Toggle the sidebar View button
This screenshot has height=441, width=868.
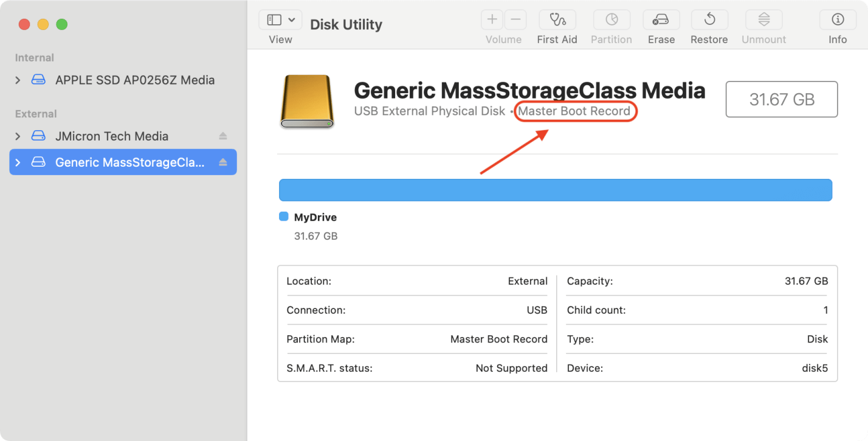coord(274,20)
